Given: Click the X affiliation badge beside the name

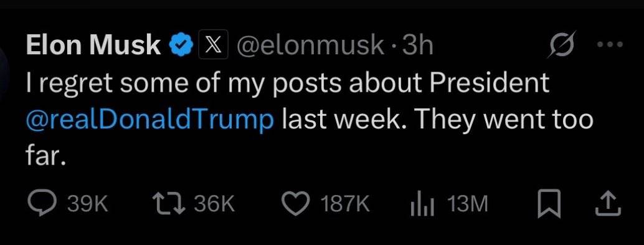Looking at the screenshot, I should (x=212, y=45).
